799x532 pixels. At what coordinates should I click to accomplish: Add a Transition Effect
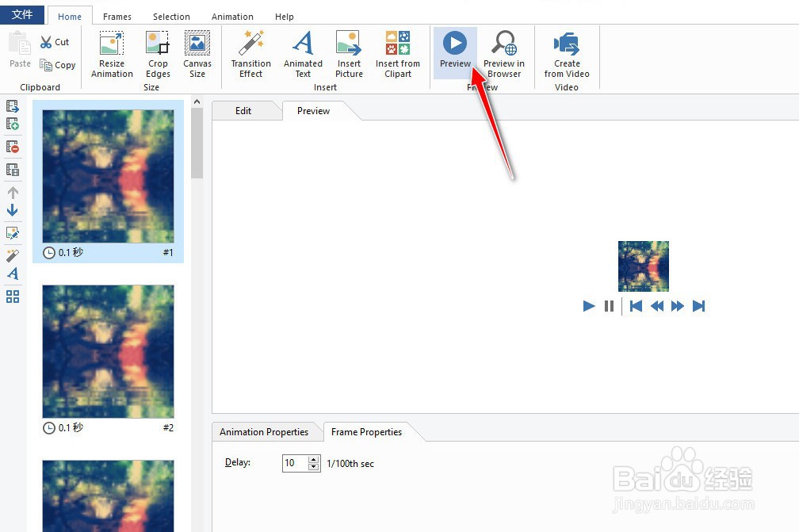click(x=250, y=54)
